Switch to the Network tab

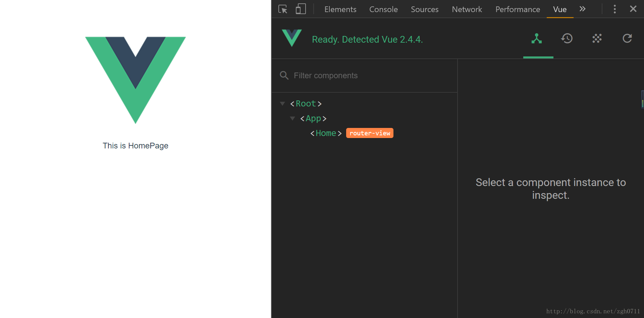[x=467, y=9]
